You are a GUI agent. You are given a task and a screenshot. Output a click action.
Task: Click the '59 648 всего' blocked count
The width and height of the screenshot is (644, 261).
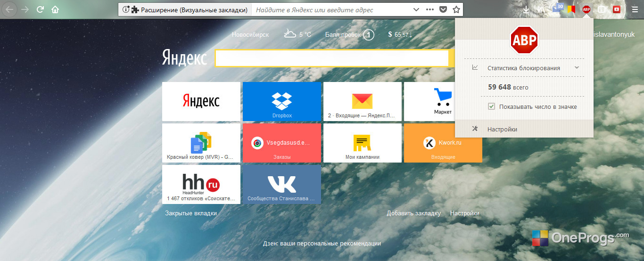tap(508, 87)
